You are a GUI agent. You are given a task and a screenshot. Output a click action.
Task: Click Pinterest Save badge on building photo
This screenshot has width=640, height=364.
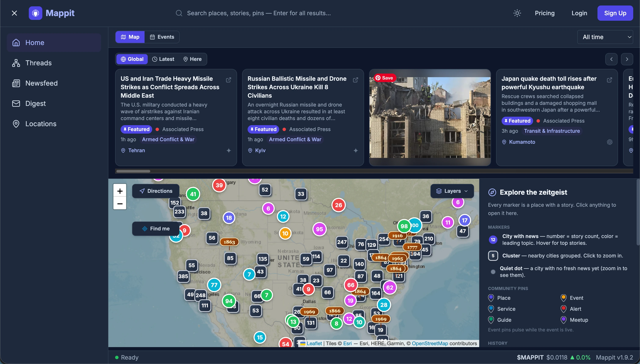tap(384, 78)
